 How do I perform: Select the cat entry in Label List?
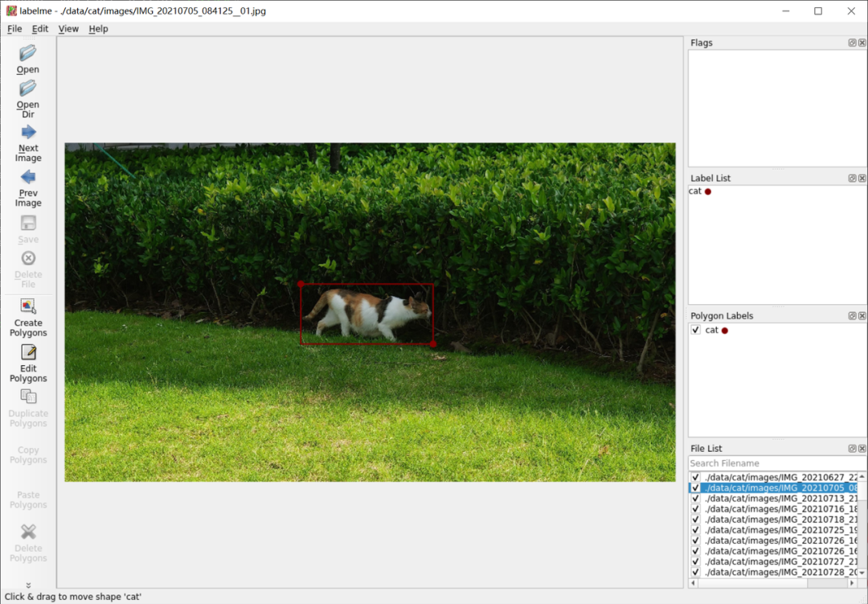point(696,191)
